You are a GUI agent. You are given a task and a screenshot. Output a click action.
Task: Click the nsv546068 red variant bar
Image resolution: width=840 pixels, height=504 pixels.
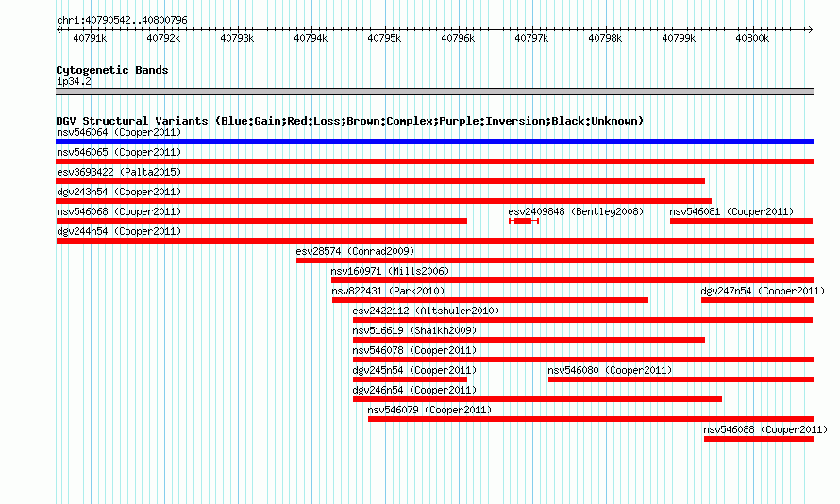point(261,221)
